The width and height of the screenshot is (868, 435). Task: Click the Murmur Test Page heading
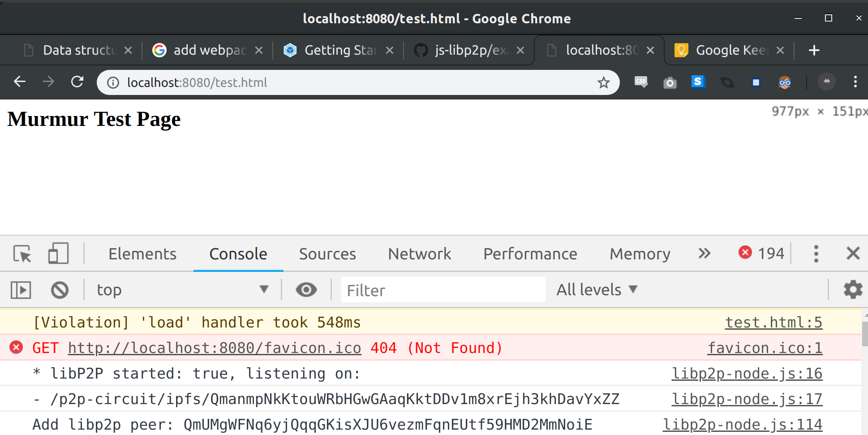tap(94, 119)
